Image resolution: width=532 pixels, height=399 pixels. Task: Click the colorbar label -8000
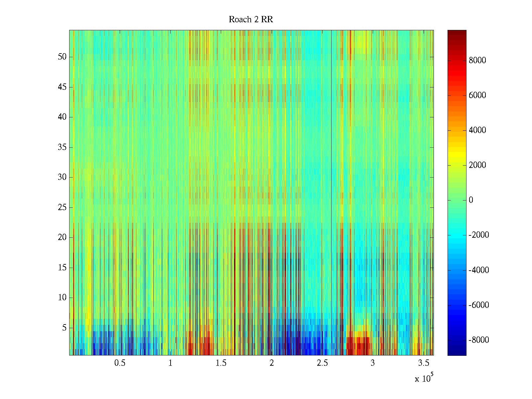(478, 340)
